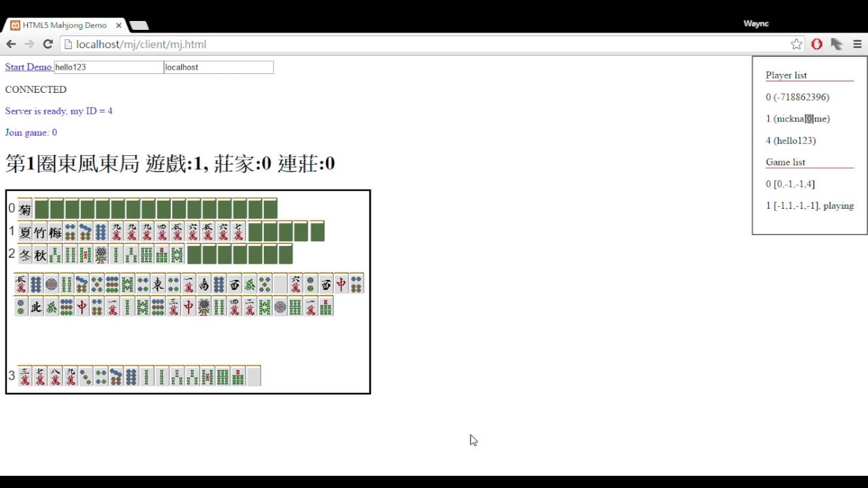868x488 pixels.
Task: Focus the nickname field containing hello123
Action: point(108,67)
